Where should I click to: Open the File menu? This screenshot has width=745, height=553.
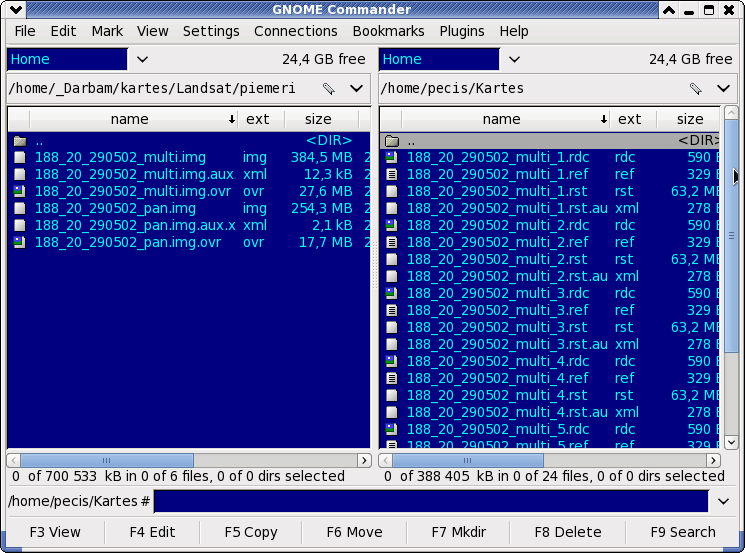click(x=25, y=31)
